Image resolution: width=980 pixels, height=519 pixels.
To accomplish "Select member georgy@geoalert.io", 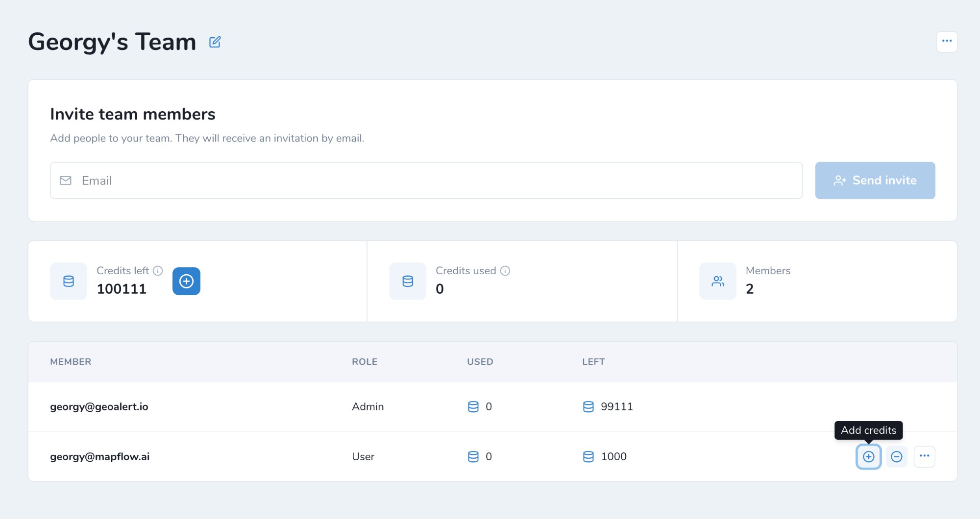I will click(99, 407).
